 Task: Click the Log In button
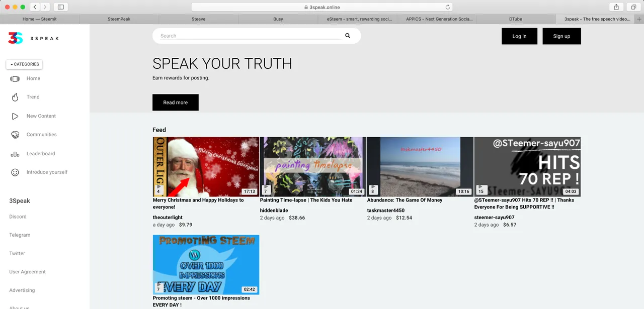point(519,36)
